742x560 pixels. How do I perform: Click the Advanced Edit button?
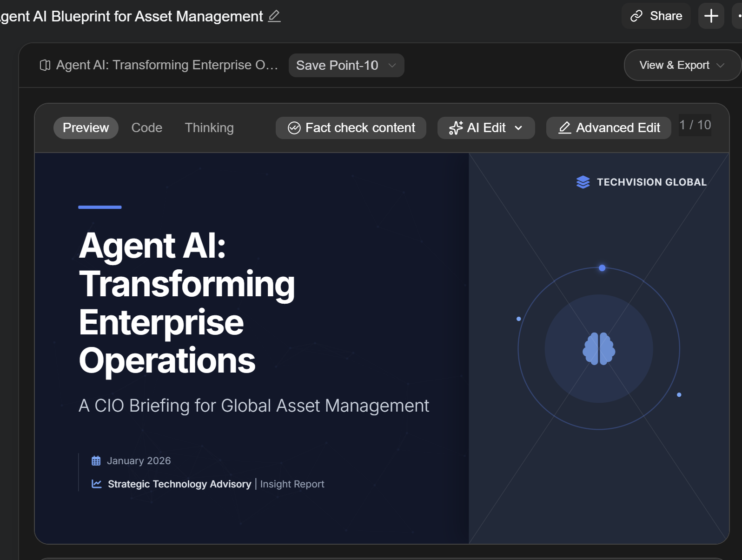609,128
